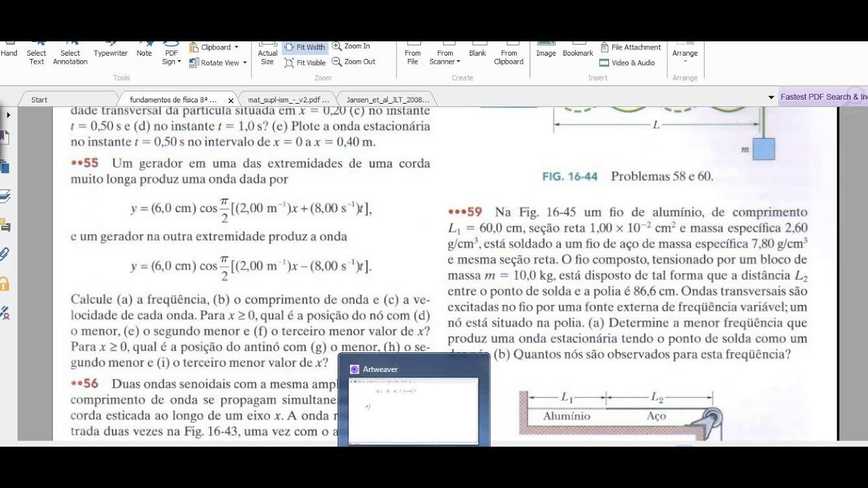
Task: Open the Arrange dropdown
Action: pyautogui.click(x=685, y=54)
